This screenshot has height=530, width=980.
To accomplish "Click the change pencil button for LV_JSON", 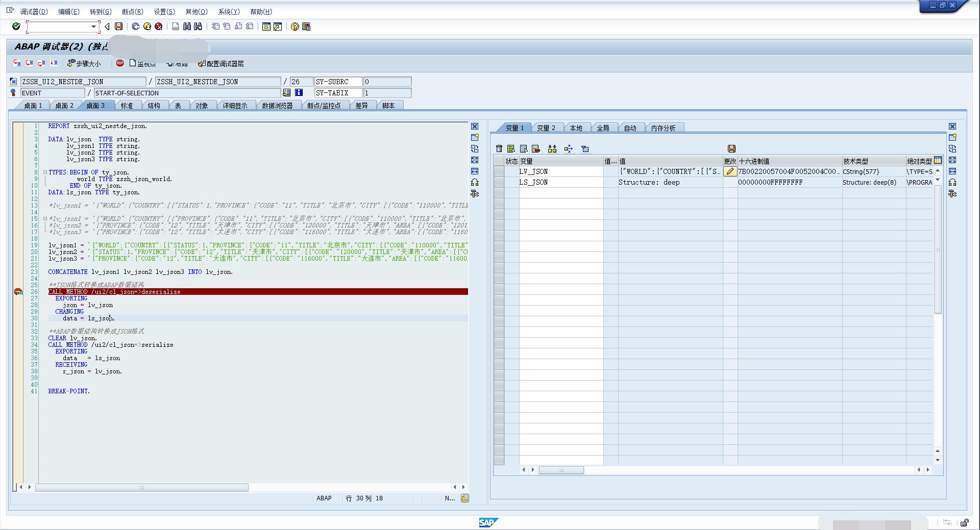I will (x=730, y=171).
